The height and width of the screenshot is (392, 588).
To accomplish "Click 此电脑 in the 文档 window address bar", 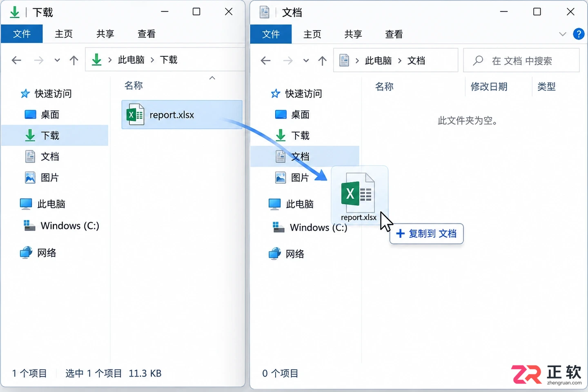I will [378, 61].
